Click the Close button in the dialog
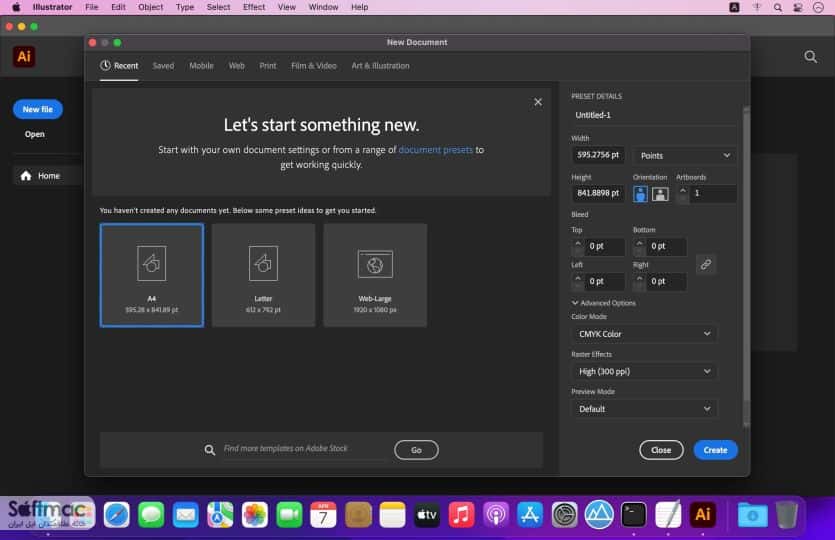This screenshot has height=540, width=835. [661, 450]
